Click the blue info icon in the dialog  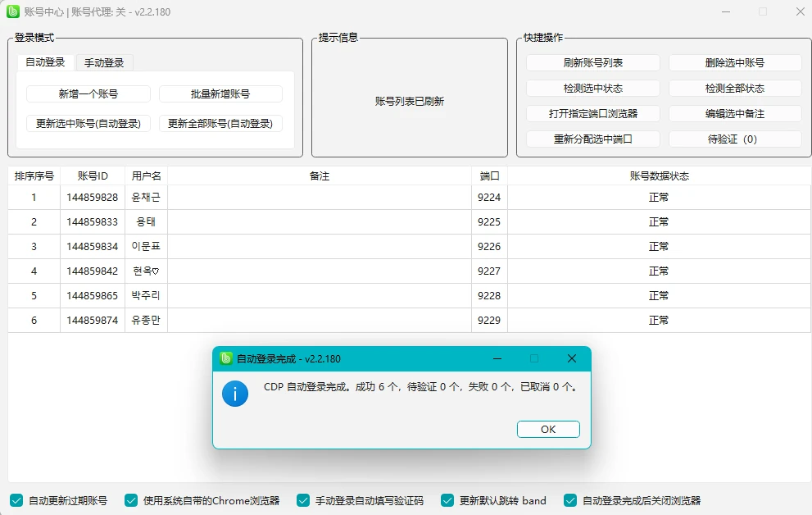point(235,394)
